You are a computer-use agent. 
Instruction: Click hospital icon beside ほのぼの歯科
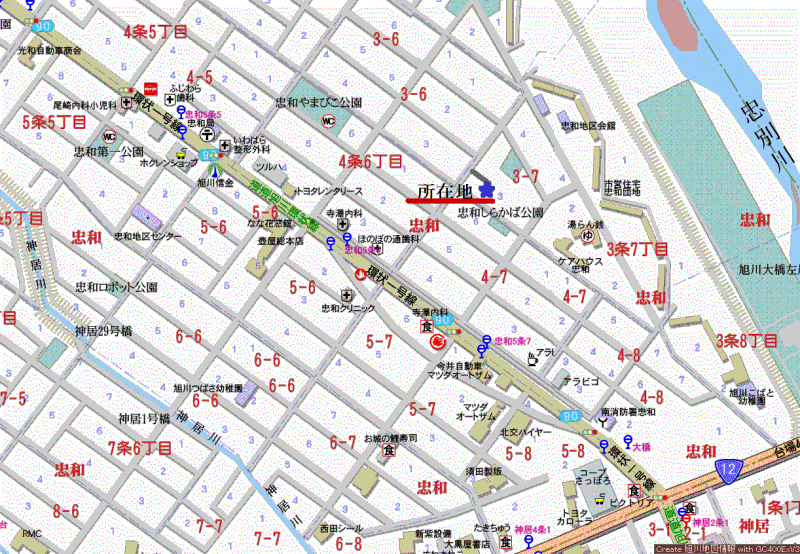377,249
